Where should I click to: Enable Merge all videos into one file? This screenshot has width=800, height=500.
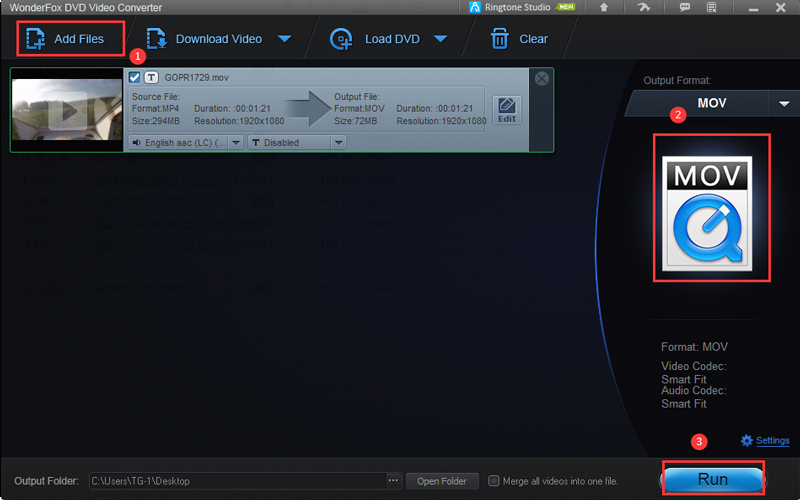(x=494, y=481)
